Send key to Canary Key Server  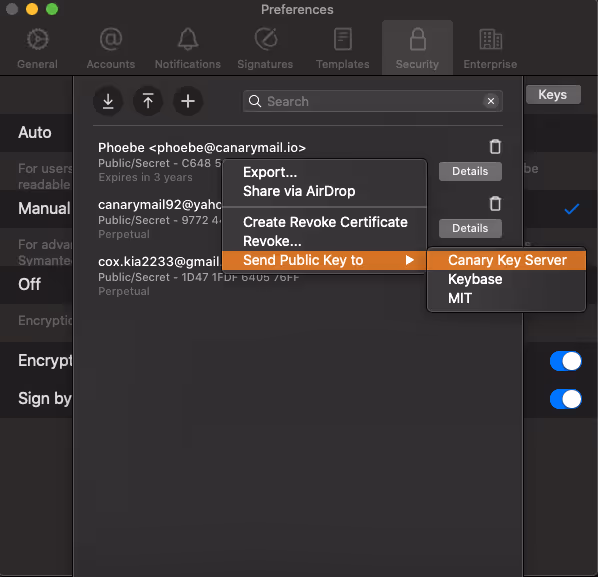click(x=506, y=260)
